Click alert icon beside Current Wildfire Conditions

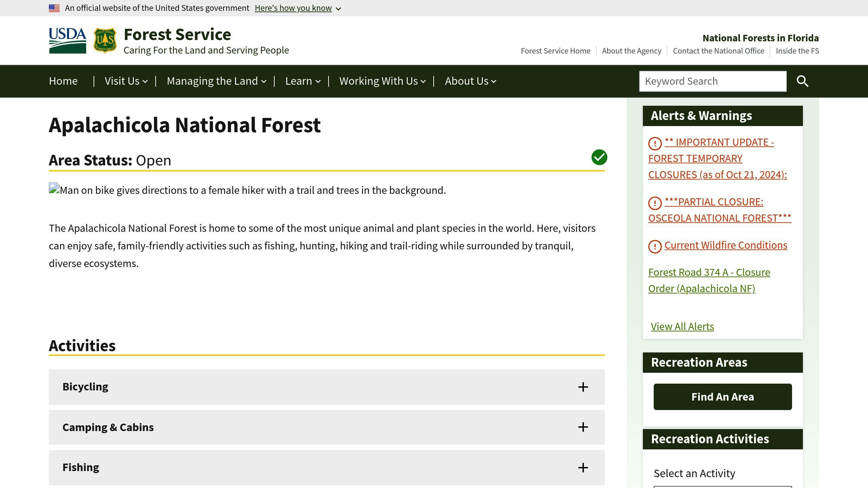(x=655, y=246)
